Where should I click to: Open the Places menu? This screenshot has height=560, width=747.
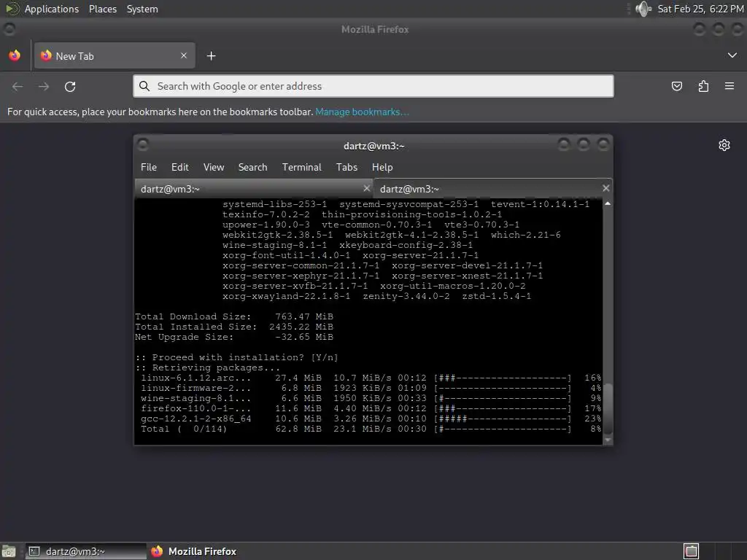102,9
